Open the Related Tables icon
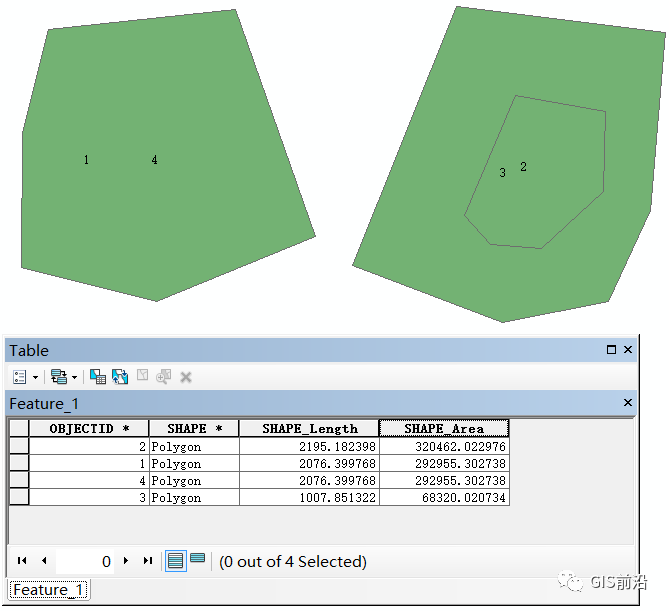The height and width of the screenshot is (611, 669). (x=59, y=377)
